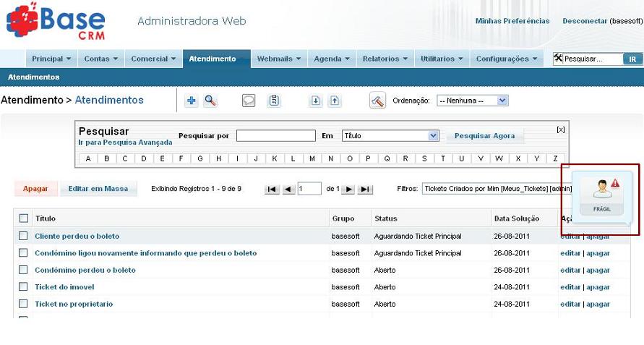The height and width of the screenshot is (345, 644).
Task: Click the export up-arrow icon
Action: [335, 101]
